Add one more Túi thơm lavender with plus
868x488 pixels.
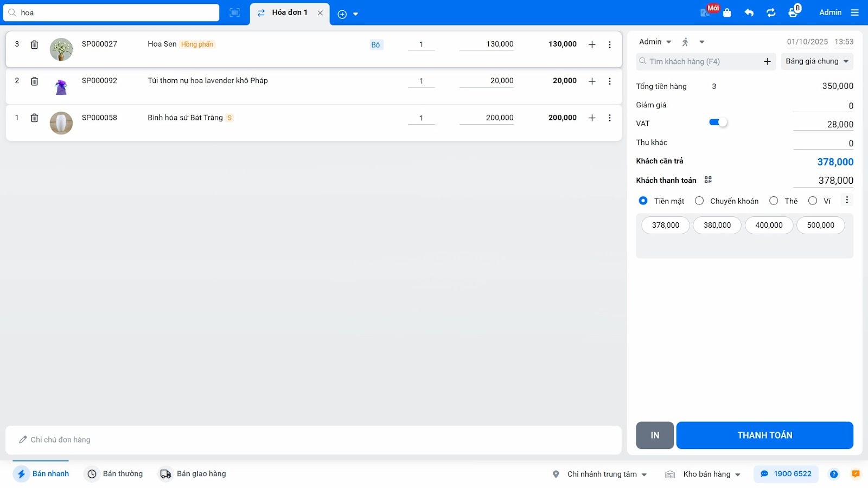click(592, 81)
